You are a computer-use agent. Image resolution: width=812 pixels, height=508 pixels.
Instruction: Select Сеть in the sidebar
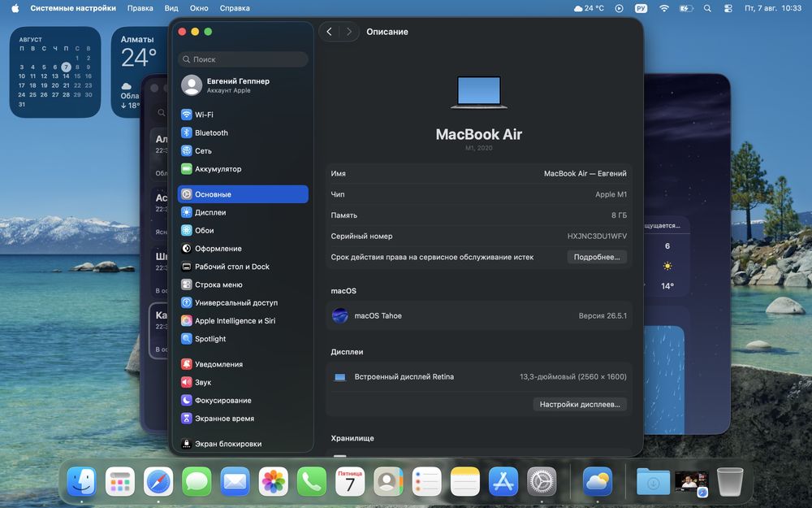click(x=243, y=151)
